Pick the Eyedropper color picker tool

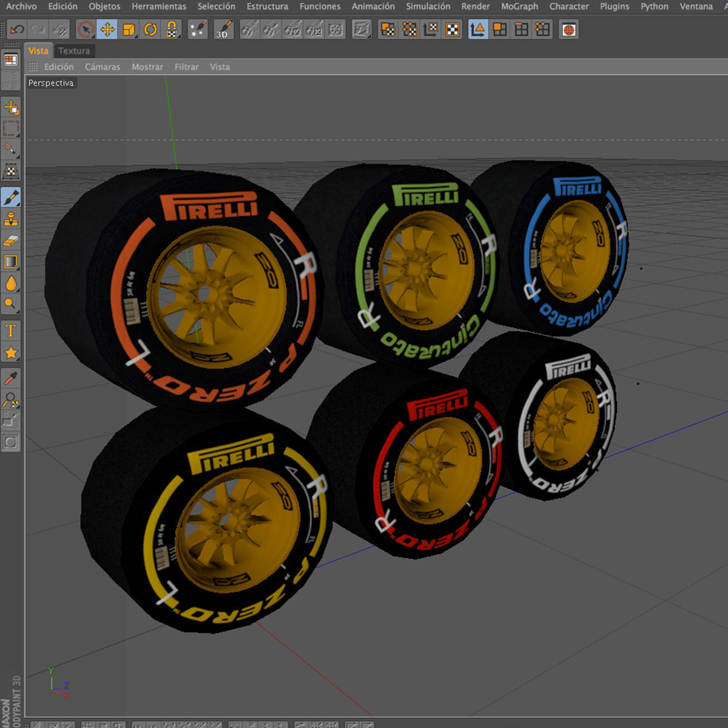(x=11, y=379)
